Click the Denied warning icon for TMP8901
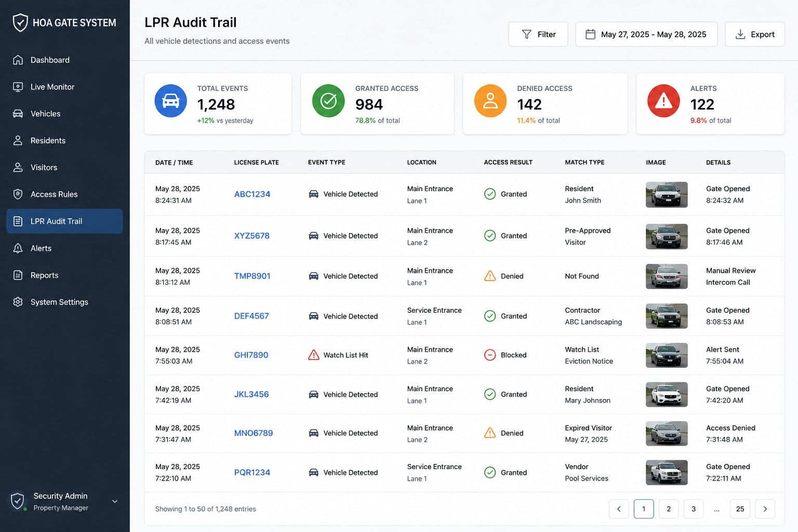 (x=490, y=276)
